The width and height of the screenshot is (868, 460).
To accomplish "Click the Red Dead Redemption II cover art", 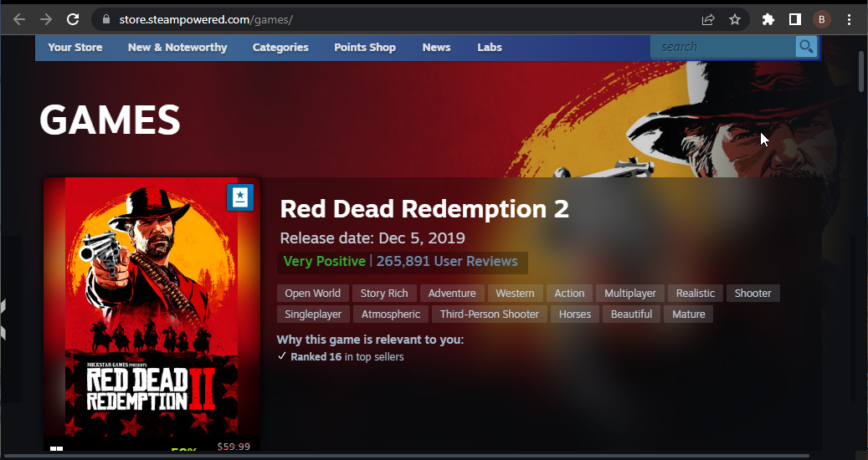I will click(152, 307).
